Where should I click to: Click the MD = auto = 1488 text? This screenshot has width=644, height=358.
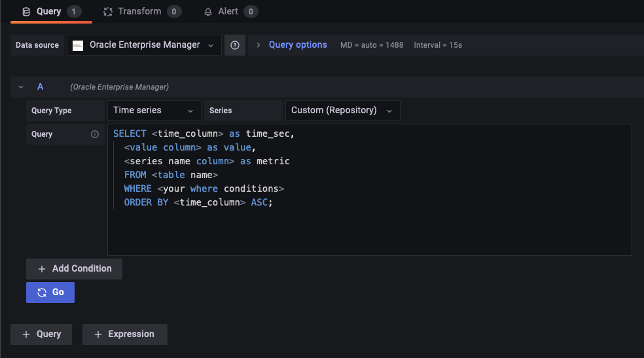372,45
